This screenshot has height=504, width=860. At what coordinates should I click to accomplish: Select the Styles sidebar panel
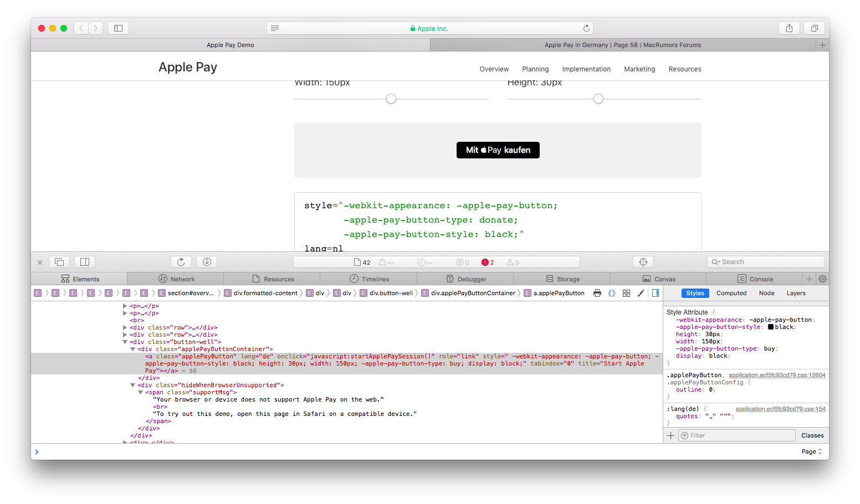(x=695, y=293)
